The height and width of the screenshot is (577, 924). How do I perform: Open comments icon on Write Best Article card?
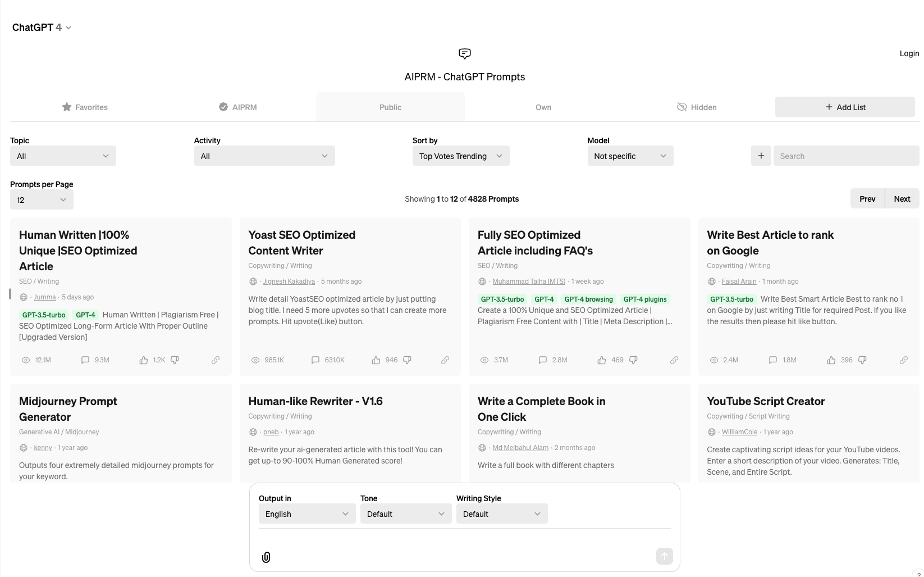point(772,360)
